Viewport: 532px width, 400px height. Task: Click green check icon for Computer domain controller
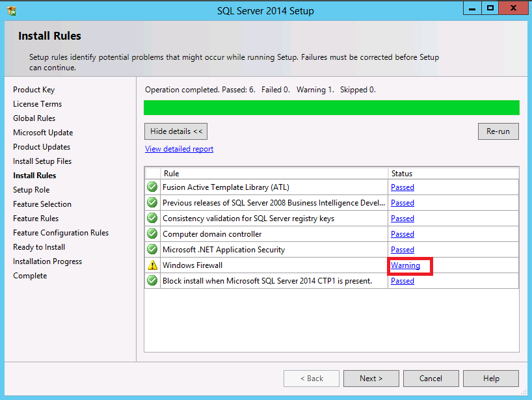click(x=152, y=233)
